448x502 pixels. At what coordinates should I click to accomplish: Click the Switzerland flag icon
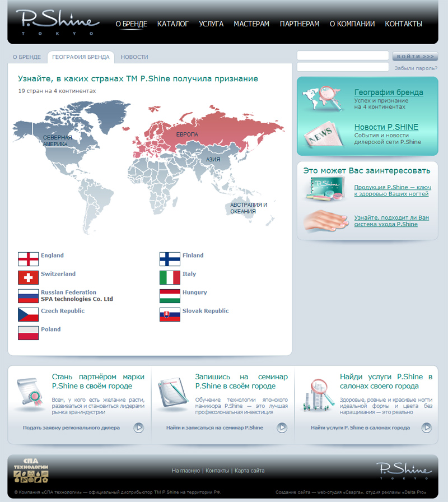tap(28, 277)
